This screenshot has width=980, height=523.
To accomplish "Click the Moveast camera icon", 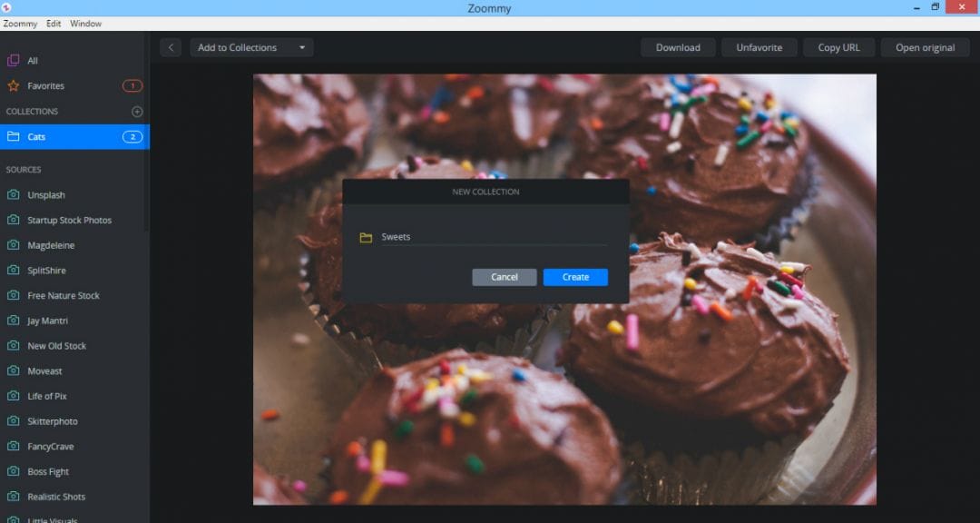I will pos(13,370).
